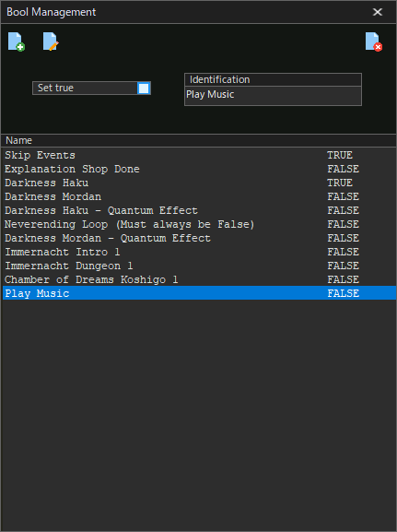Click the add new bool document icon
The height and width of the screenshot is (532, 397).
click(17, 41)
